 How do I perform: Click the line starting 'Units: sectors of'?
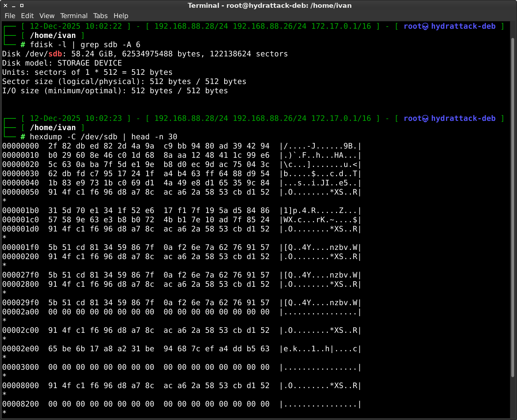(87, 72)
